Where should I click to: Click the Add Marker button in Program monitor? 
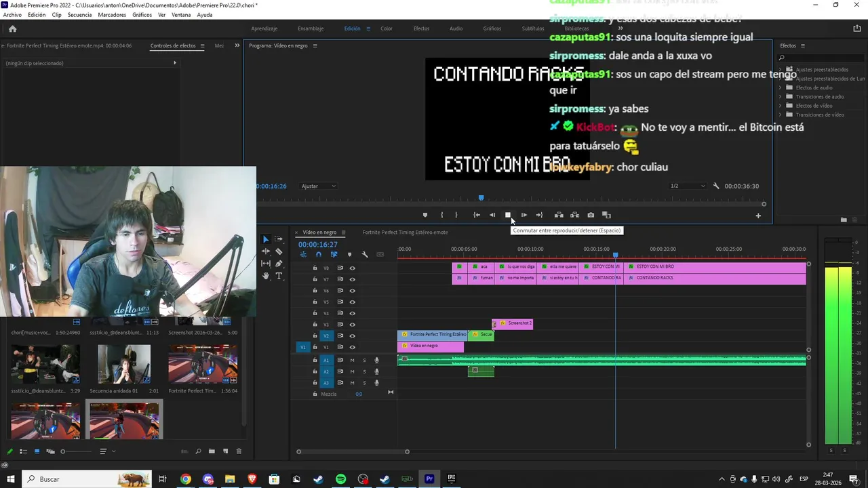coord(425,215)
